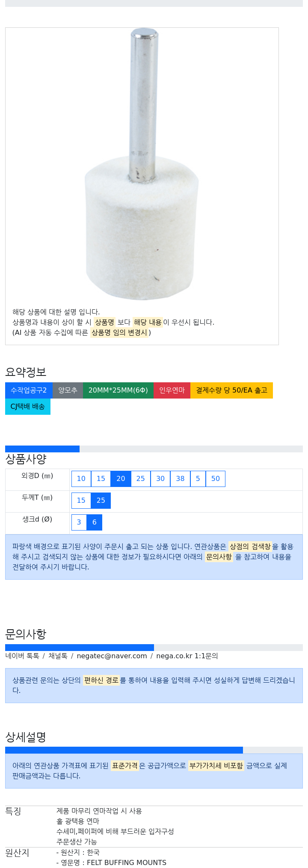Image resolution: width=308 pixels, height=868 pixels.
Task: Click the 양모추 tag
Action: coord(68,390)
